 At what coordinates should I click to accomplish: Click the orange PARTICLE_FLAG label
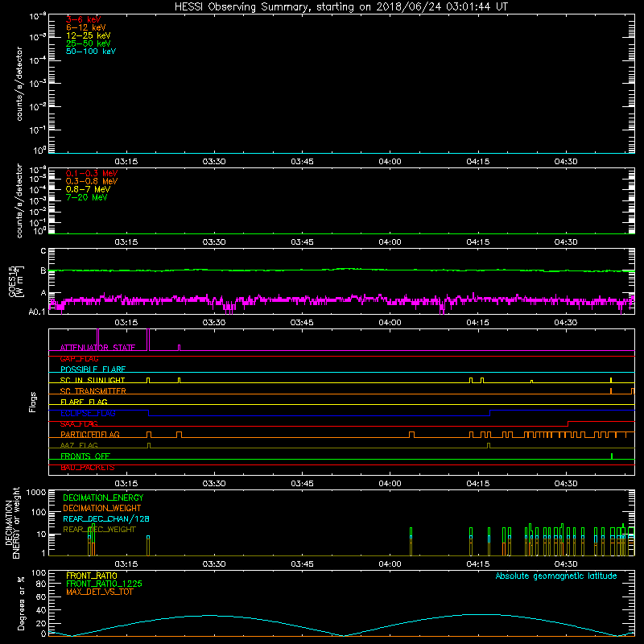tap(90, 435)
